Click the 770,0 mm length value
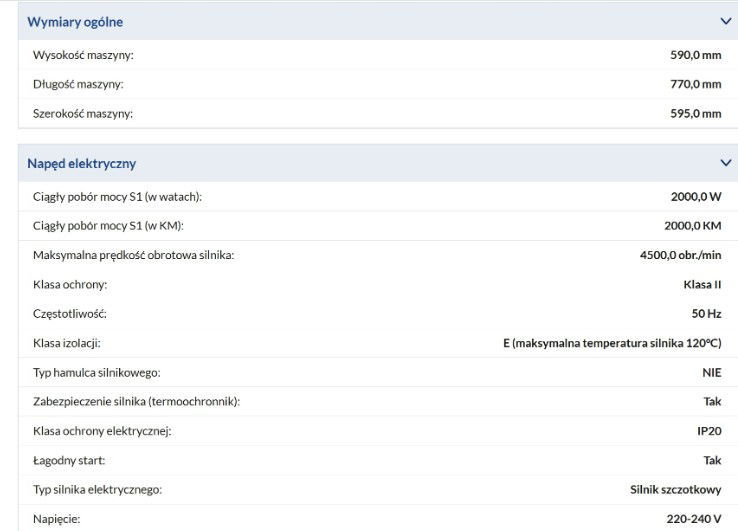738x531 pixels. [695, 84]
